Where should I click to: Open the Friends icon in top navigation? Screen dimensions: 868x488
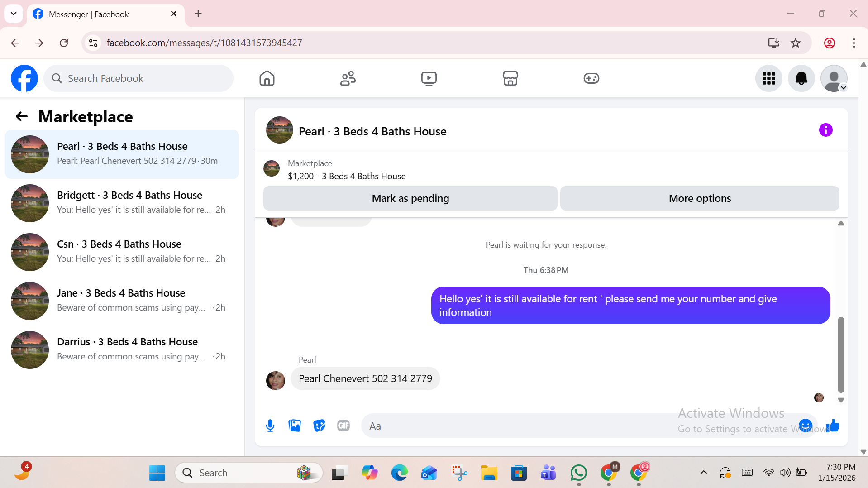click(348, 78)
